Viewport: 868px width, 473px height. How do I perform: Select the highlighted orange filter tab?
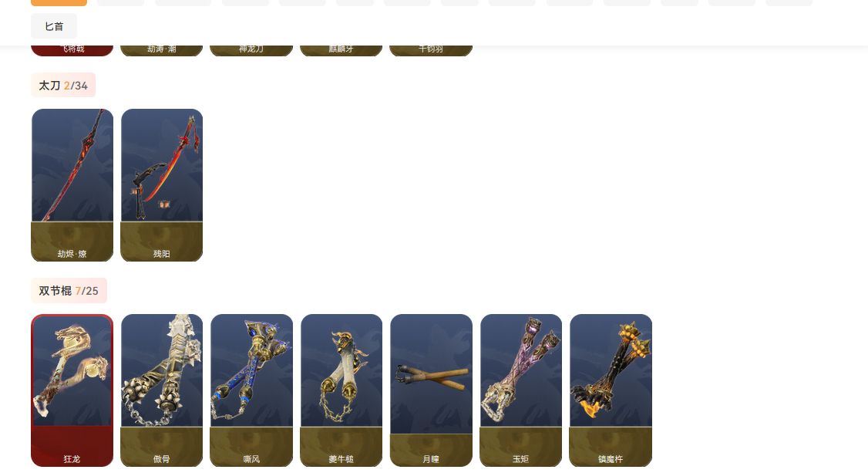(x=59, y=3)
